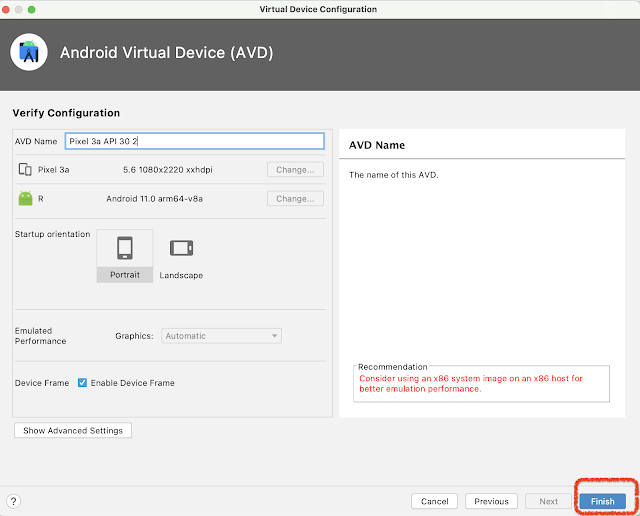
Task: Open Show Advanced Settings
Action: pos(73,430)
